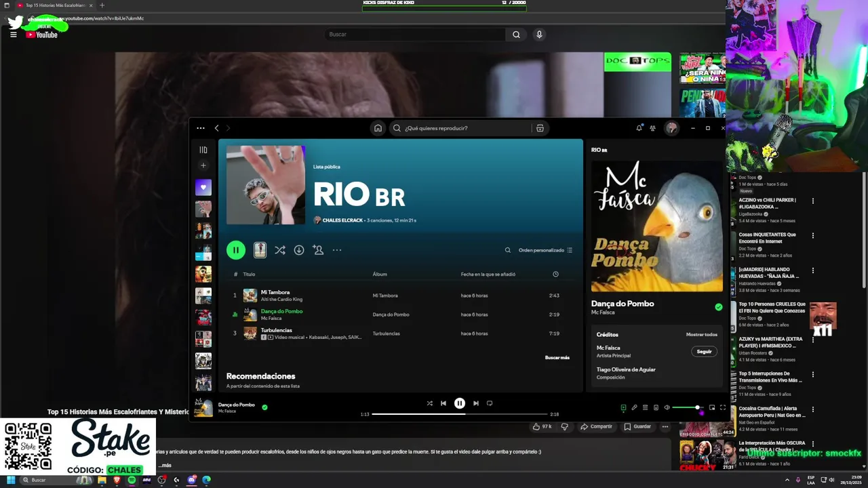Open the playlist more options ellipsis

pyautogui.click(x=337, y=250)
